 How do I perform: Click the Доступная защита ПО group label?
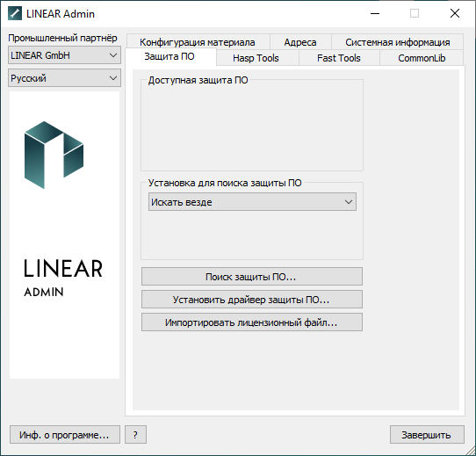tap(198, 80)
